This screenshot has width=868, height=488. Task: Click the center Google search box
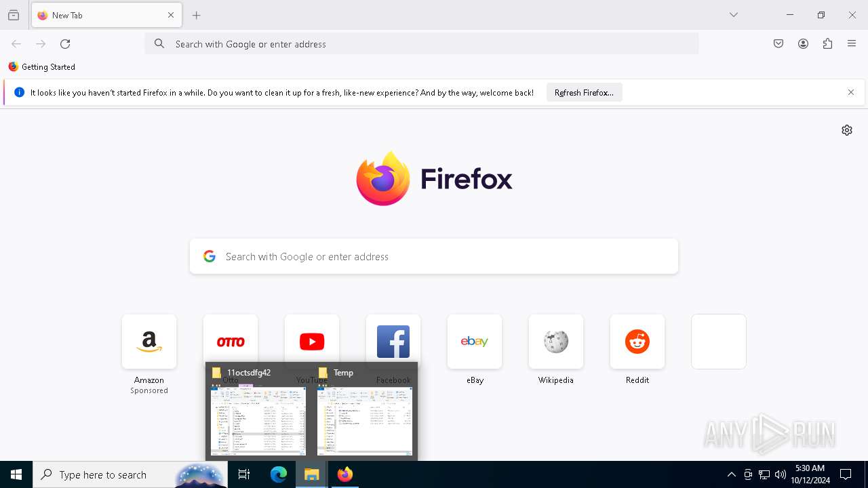434,256
